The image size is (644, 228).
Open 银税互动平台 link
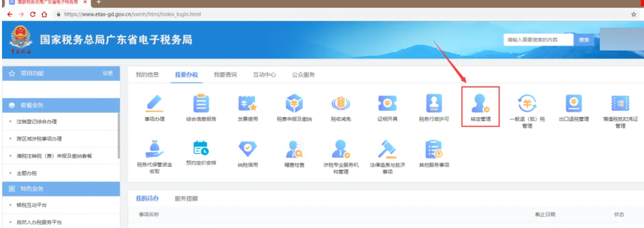[32, 205]
